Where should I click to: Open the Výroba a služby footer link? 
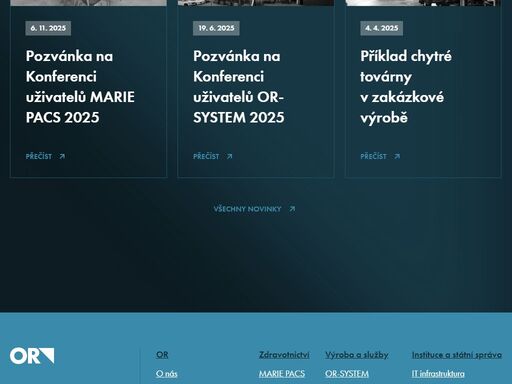pyautogui.click(x=357, y=355)
